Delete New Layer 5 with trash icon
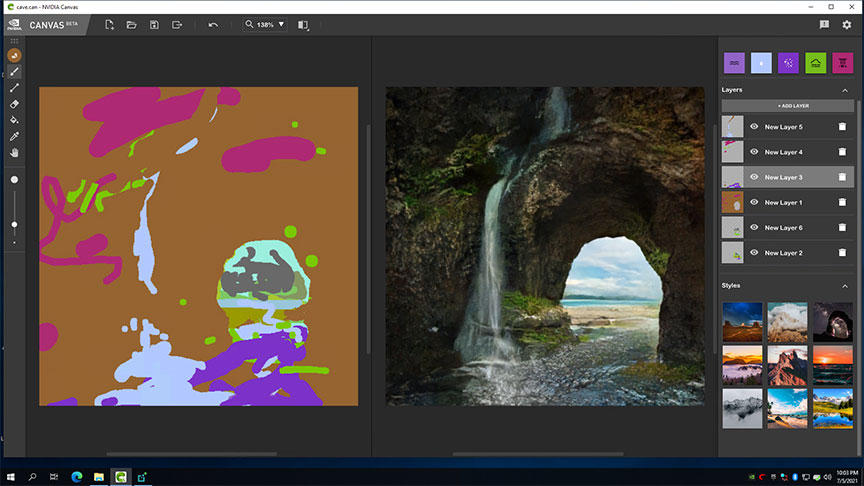864x486 pixels. click(842, 127)
